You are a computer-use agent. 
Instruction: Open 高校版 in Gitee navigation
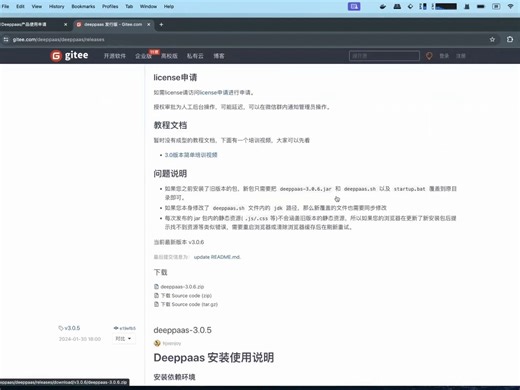point(169,56)
